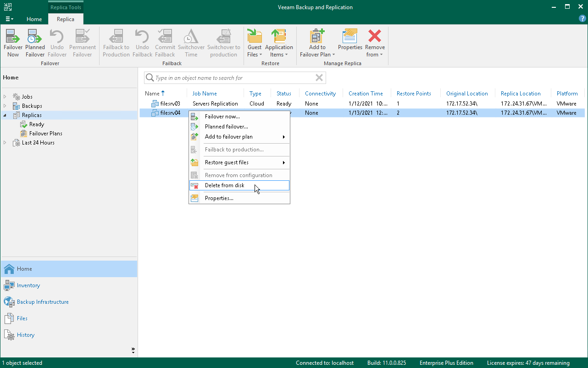Open Restore guest files submenu
This screenshot has width=588, height=368.
pyautogui.click(x=239, y=162)
